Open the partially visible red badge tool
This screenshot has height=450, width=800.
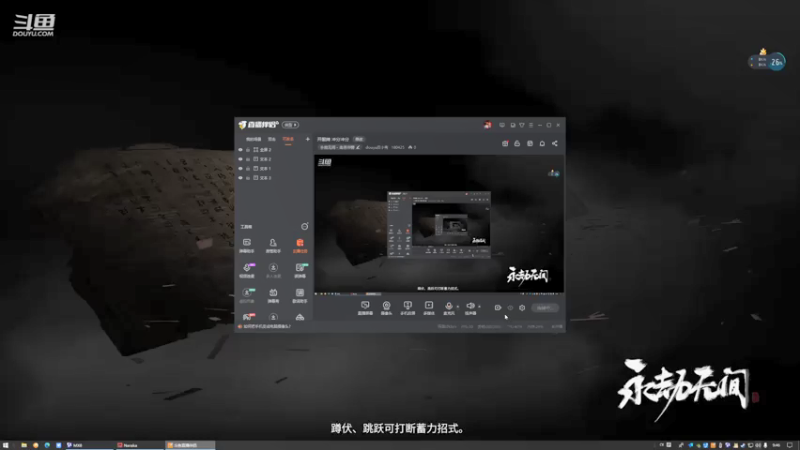pos(247,317)
